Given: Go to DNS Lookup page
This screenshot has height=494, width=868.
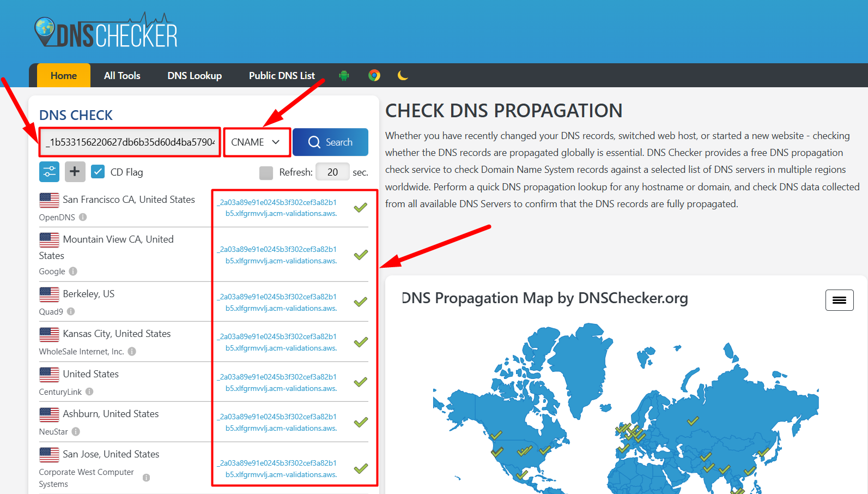Looking at the screenshot, I should pyautogui.click(x=195, y=75).
